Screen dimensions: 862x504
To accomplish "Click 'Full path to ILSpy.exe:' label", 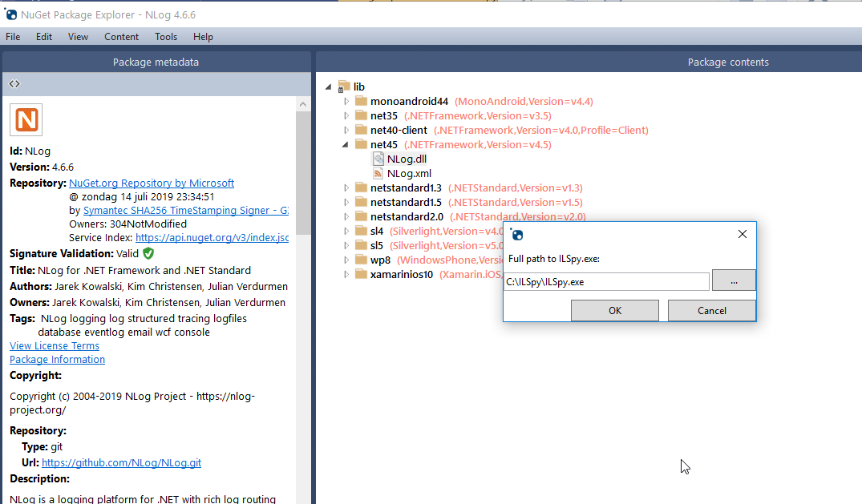I will [x=554, y=259].
